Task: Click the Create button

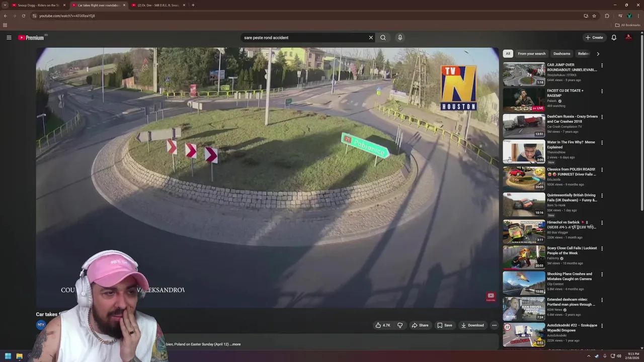Action: click(x=594, y=37)
